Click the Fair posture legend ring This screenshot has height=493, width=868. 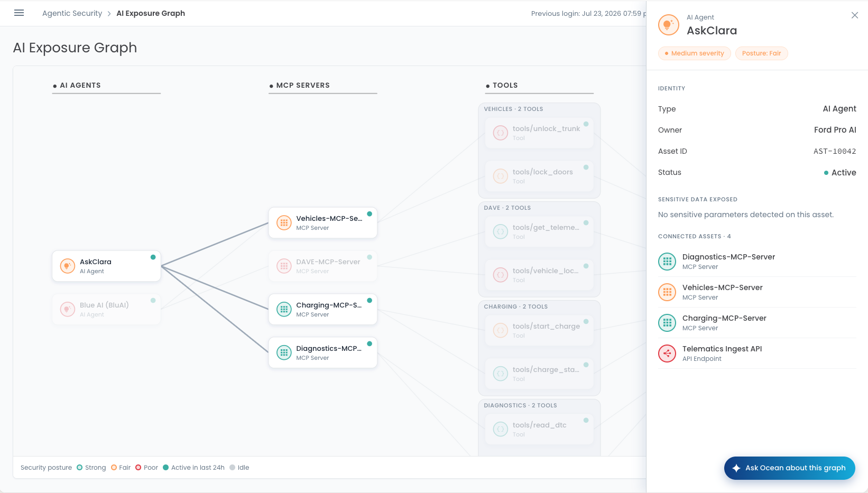tap(114, 468)
